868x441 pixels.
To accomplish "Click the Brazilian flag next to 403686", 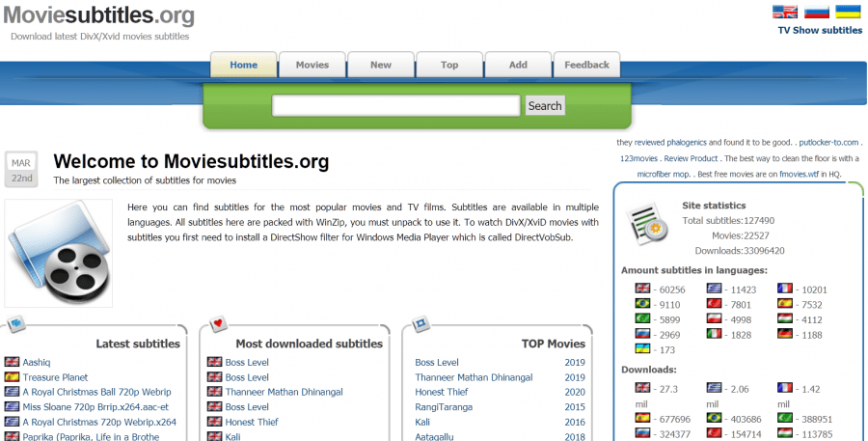I will point(714,418).
